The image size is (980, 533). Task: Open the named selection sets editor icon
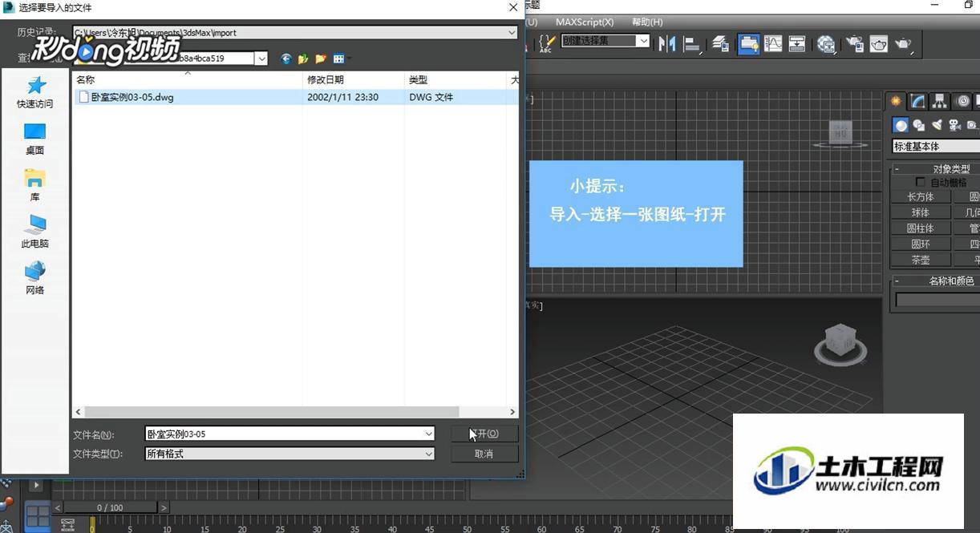(547, 43)
